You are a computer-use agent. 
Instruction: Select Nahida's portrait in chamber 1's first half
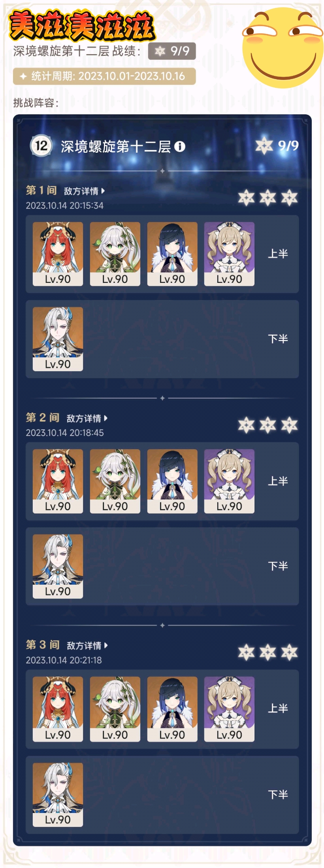point(115,254)
